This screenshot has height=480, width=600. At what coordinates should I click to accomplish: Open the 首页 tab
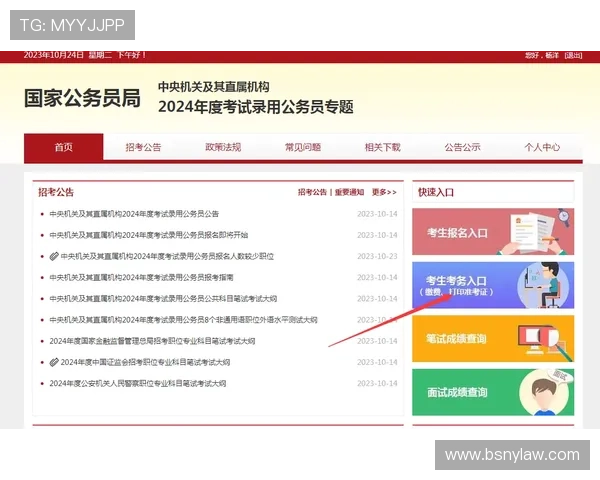[x=64, y=147]
